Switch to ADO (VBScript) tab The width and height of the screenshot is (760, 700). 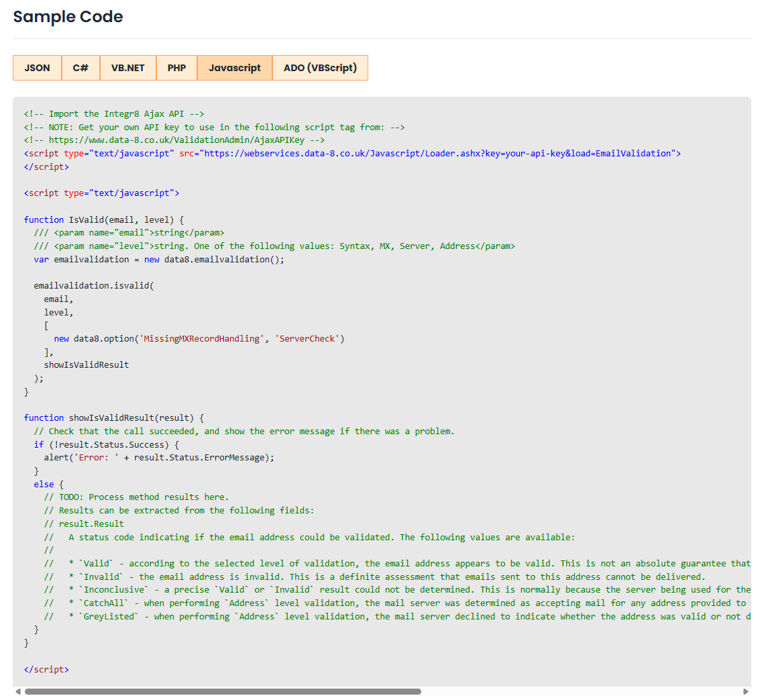[320, 68]
